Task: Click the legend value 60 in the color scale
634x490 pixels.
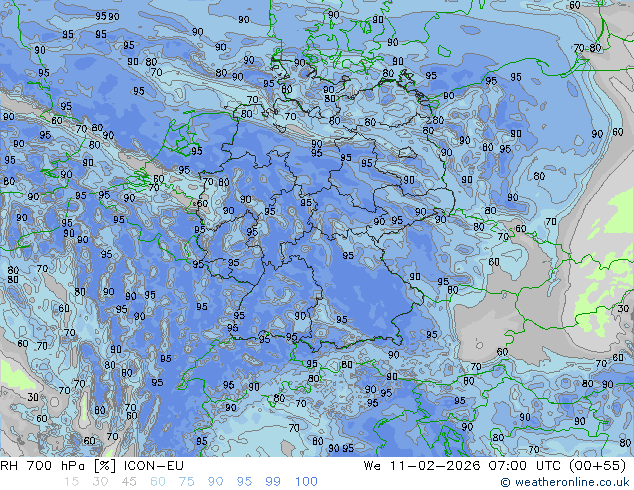Action: point(158,481)
